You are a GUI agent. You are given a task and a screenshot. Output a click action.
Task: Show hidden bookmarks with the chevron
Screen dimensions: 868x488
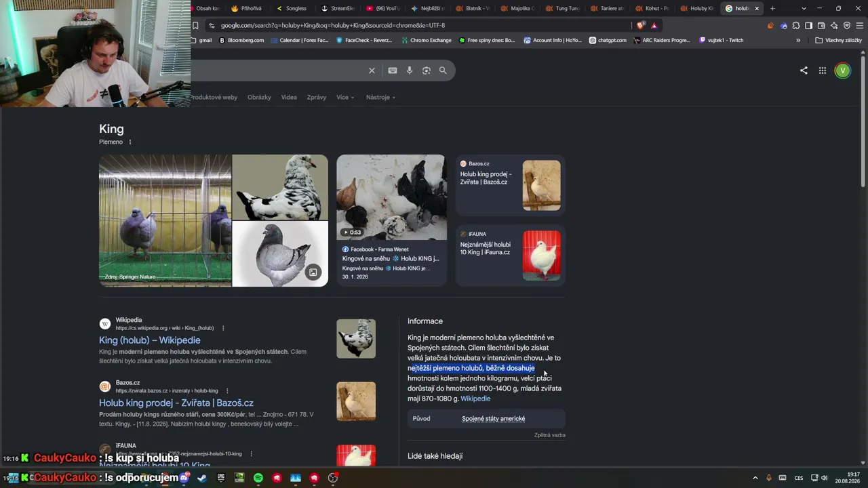click(x=798, y=40)
